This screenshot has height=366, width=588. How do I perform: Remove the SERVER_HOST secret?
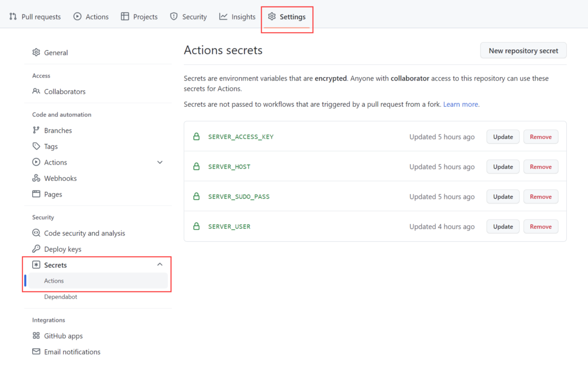pyautogui.click(x=541, y=167)
